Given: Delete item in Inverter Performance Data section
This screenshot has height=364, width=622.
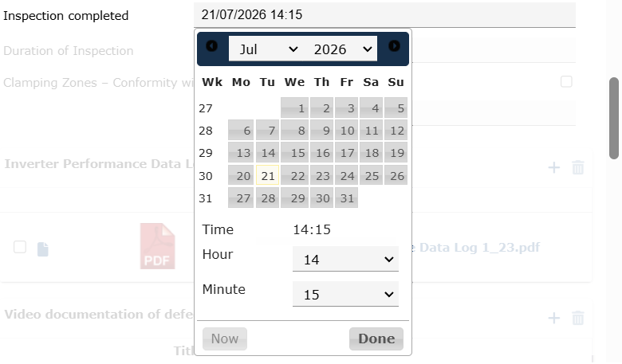Looking at the screenshot, I should click(578, 167).
